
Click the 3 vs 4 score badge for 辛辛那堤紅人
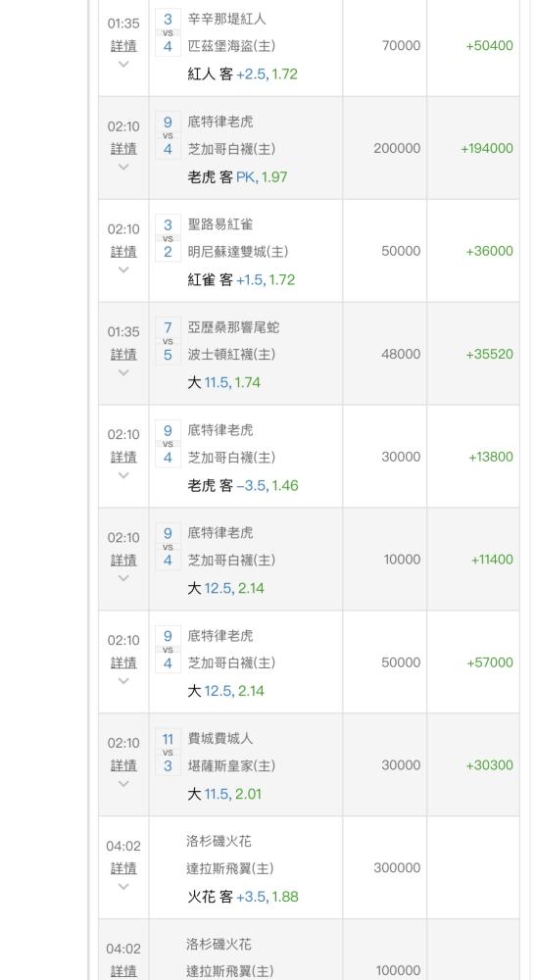click(168, 32)
